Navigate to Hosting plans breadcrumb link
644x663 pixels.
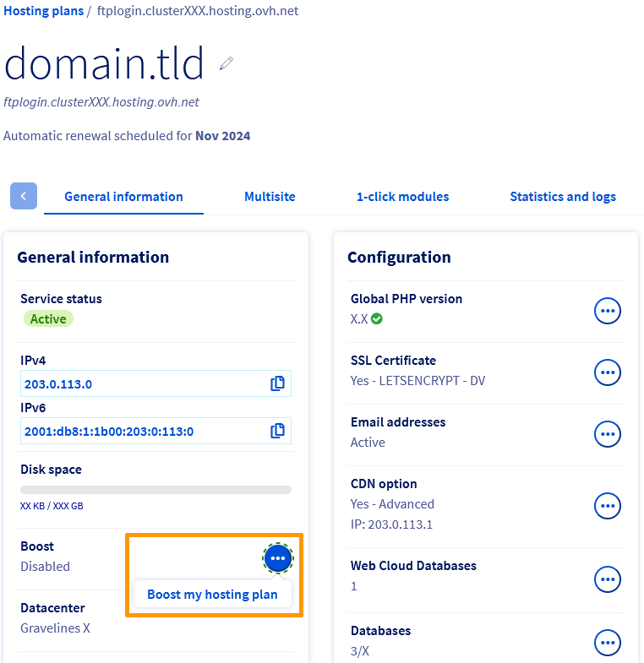pos(44,11)
